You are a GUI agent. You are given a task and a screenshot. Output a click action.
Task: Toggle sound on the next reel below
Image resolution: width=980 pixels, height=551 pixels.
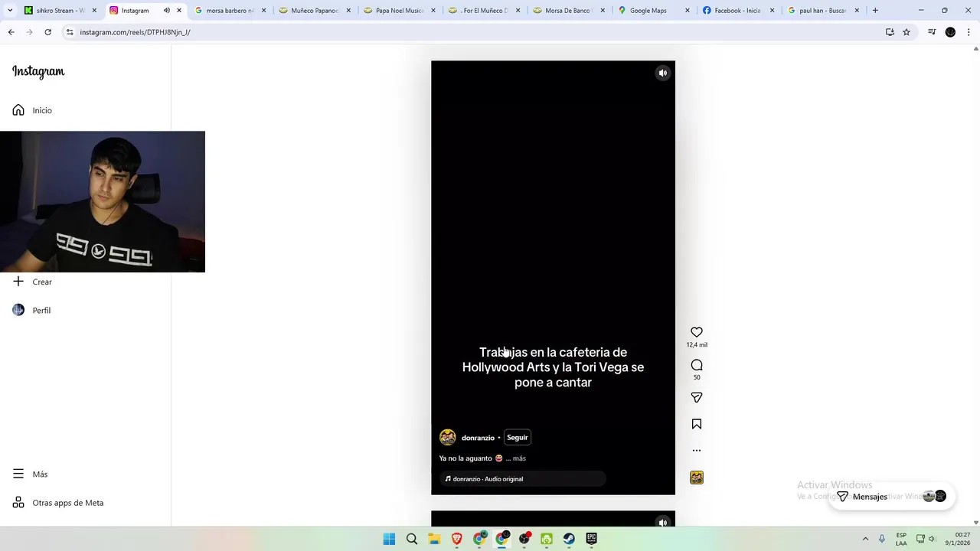[x=662, y=522]
